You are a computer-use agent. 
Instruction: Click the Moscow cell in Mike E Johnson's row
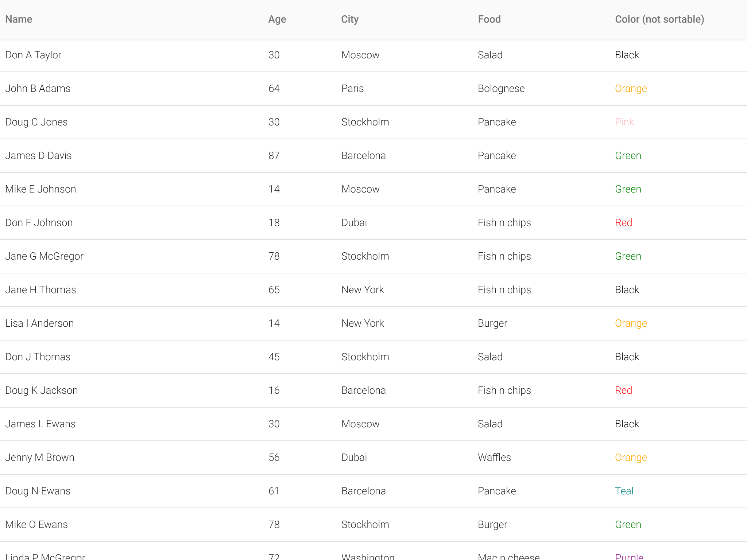tap(360, 189)
